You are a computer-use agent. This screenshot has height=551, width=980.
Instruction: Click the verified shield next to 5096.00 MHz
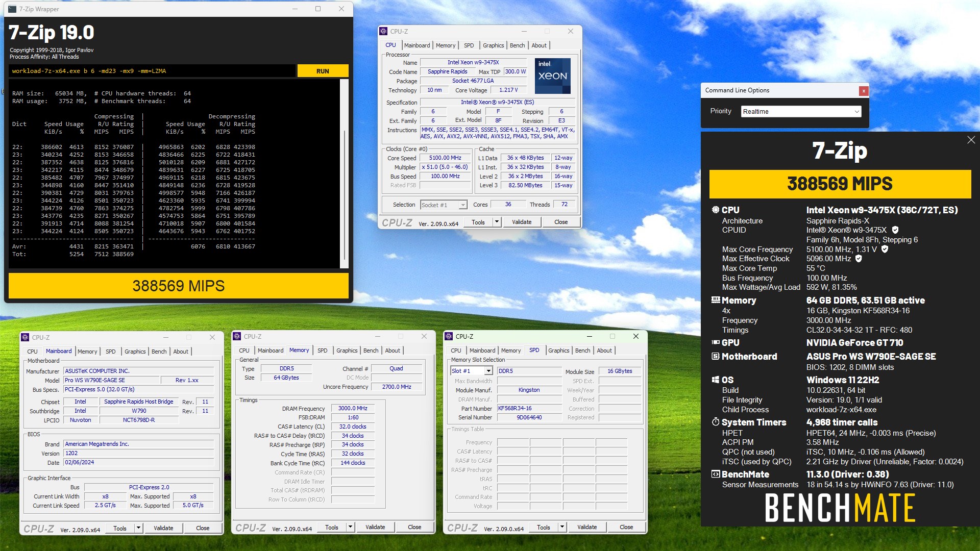859,259
